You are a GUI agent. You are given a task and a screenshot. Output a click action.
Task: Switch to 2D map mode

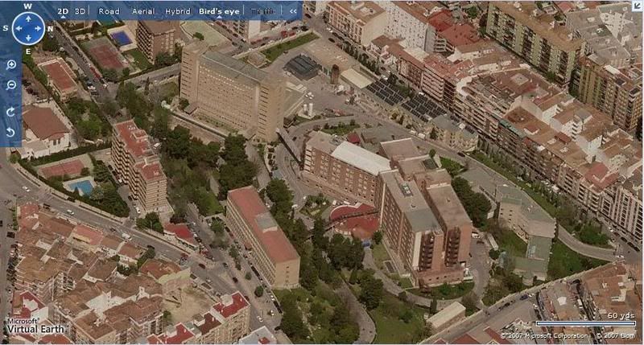[63, 11]
